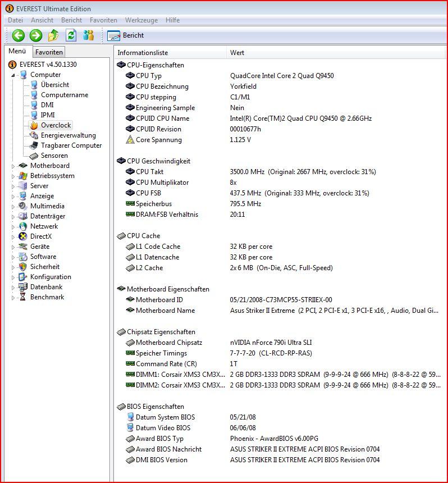Screen dimensions: 448x483
Task: Click the Konfiguration icon in tree
Action: click(x=23, y=277)
